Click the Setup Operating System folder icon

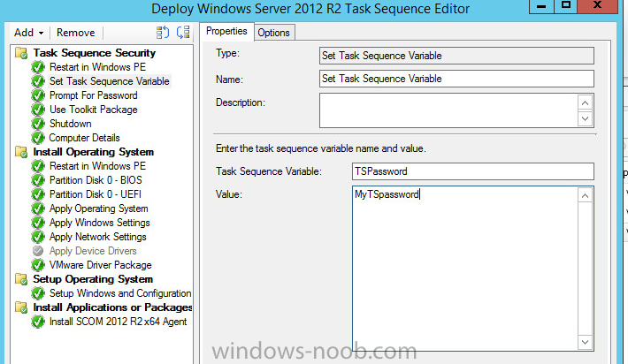click(x=21, y=279)
